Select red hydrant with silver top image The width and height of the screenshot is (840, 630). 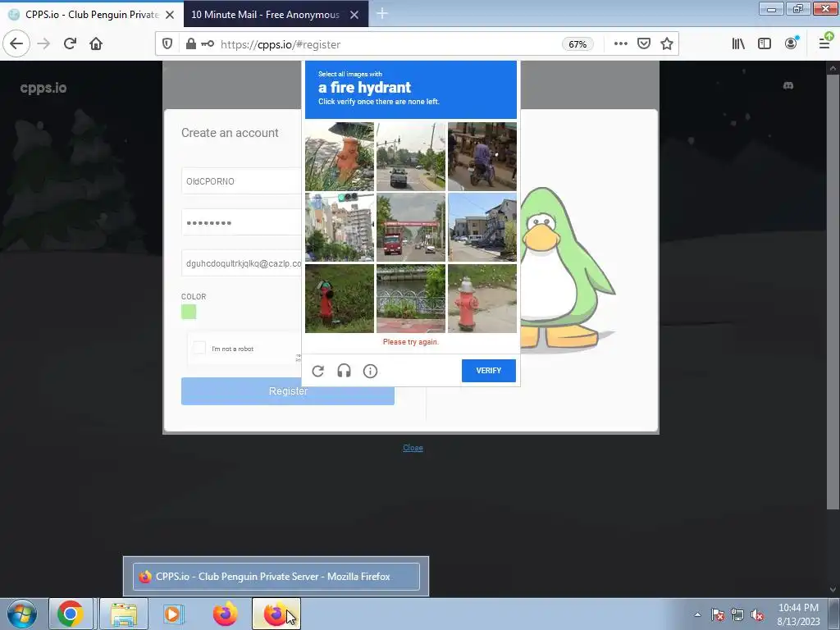tap(482, 299)
